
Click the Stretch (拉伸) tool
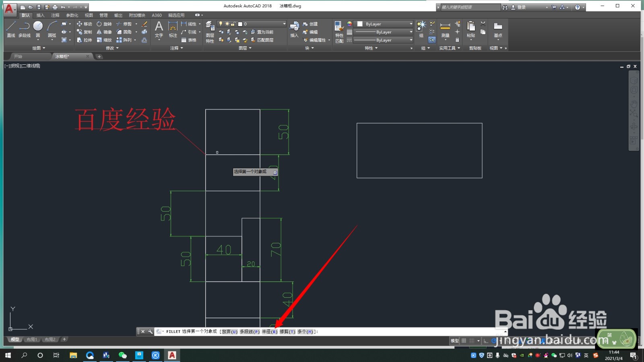tap(84, 40)
